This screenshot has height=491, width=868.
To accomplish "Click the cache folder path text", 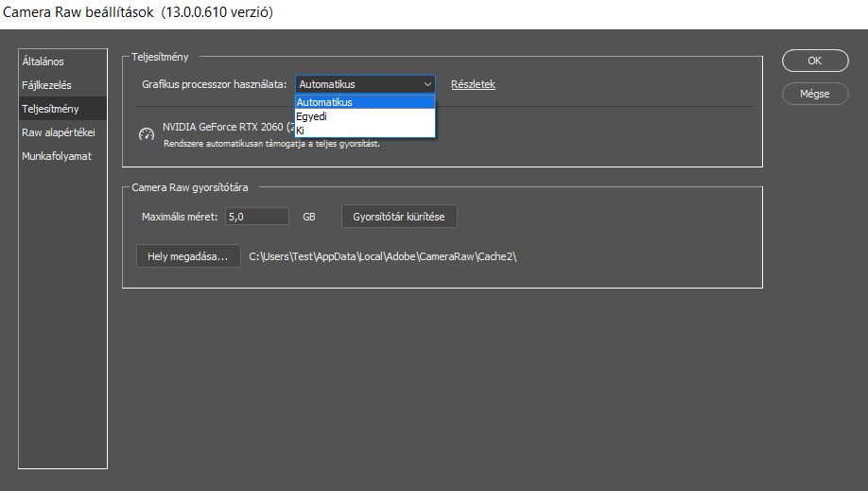I will click(x=383, y=256).
